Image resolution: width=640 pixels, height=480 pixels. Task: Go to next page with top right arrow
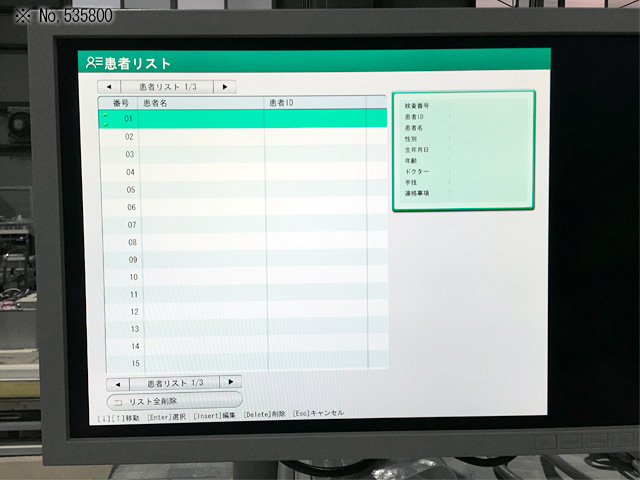[x=224, y=87]
